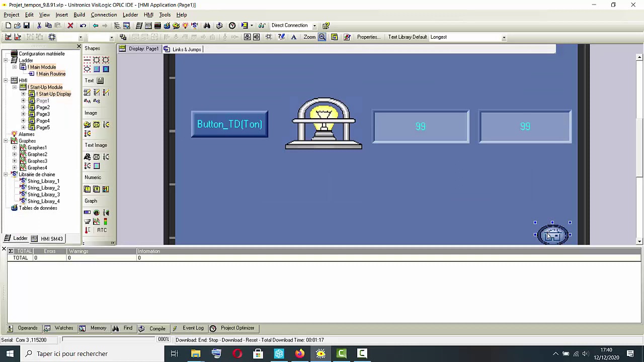Switch to the Display: Page1 tab
The height and width of the screenshot is (362, 644).
(139, 49)
